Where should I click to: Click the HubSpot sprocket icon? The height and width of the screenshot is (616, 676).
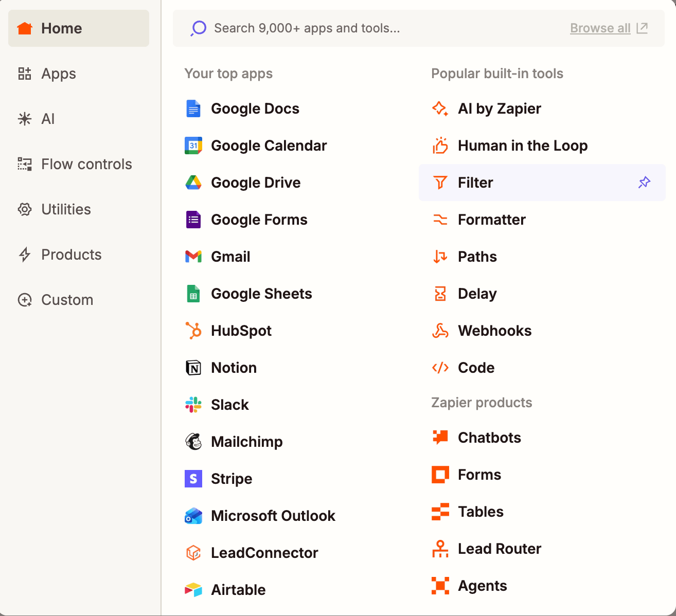tap(193, 331)
